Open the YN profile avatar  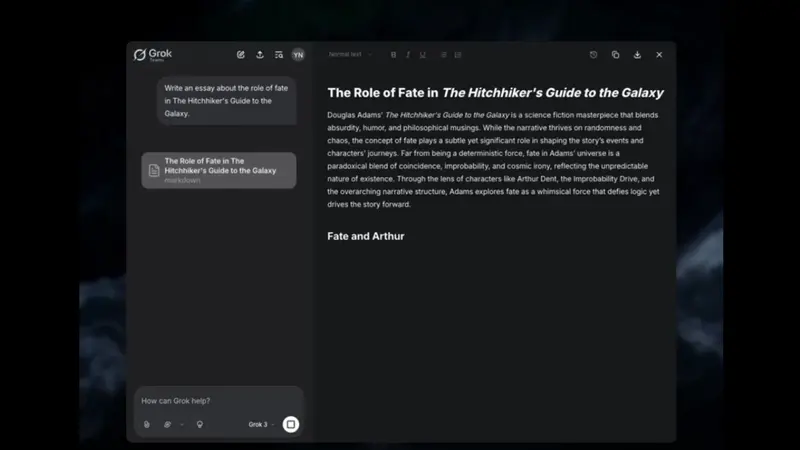click(298, 55)
